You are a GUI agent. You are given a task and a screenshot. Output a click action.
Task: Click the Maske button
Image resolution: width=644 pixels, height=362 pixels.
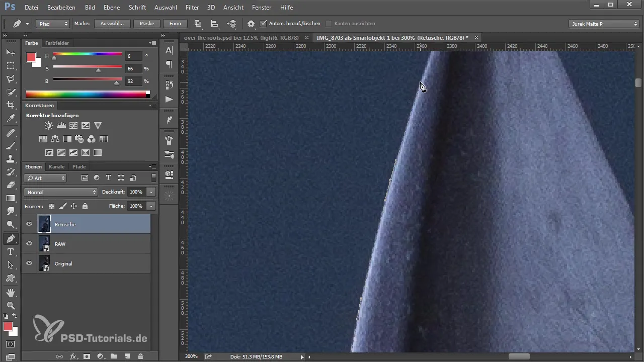(147, 24)
